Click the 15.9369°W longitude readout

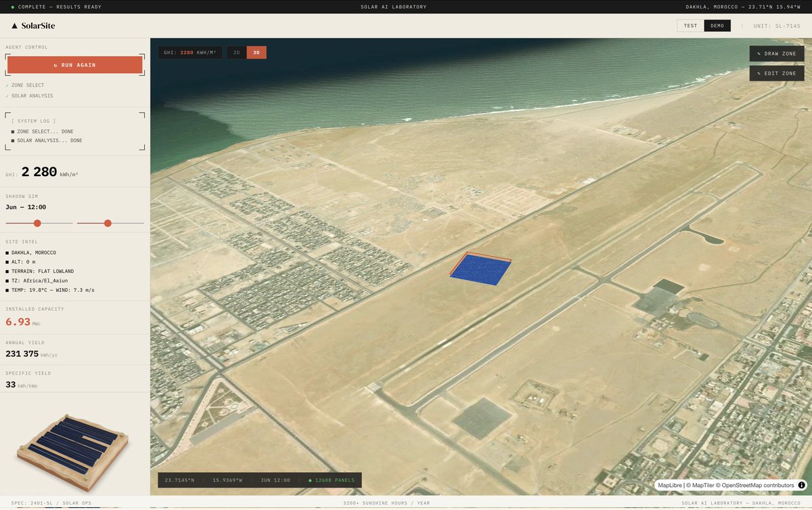[227, 480]
